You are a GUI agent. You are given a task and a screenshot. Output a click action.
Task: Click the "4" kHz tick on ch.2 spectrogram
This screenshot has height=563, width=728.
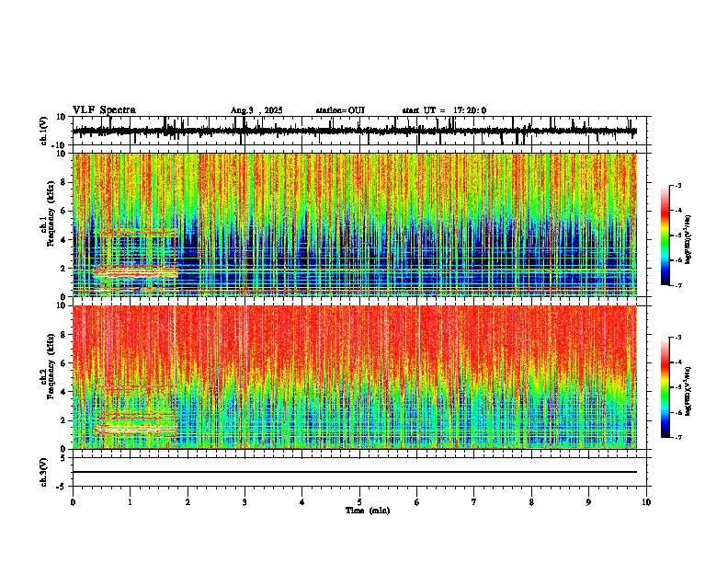63,392
